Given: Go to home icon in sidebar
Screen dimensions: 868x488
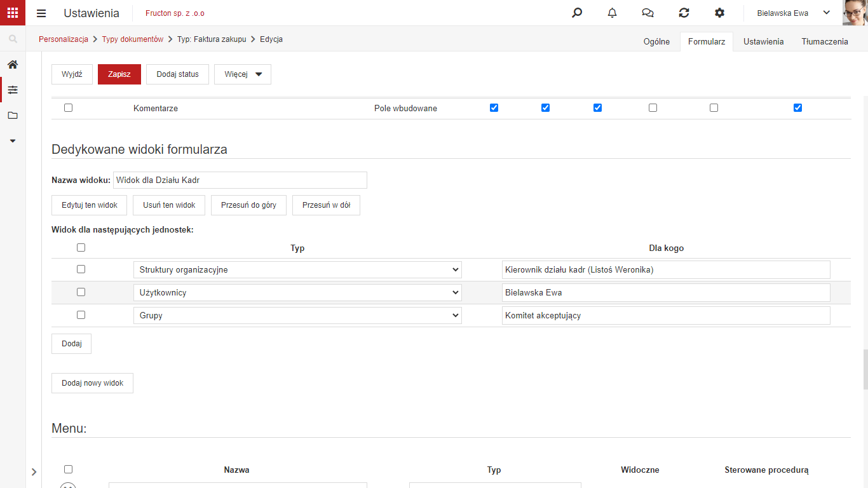Looking at the screenshot, I should tap(13, 64).
